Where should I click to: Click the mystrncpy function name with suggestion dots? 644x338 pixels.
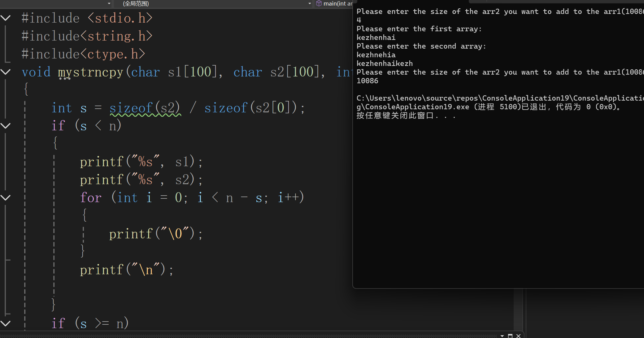point(90,72)
